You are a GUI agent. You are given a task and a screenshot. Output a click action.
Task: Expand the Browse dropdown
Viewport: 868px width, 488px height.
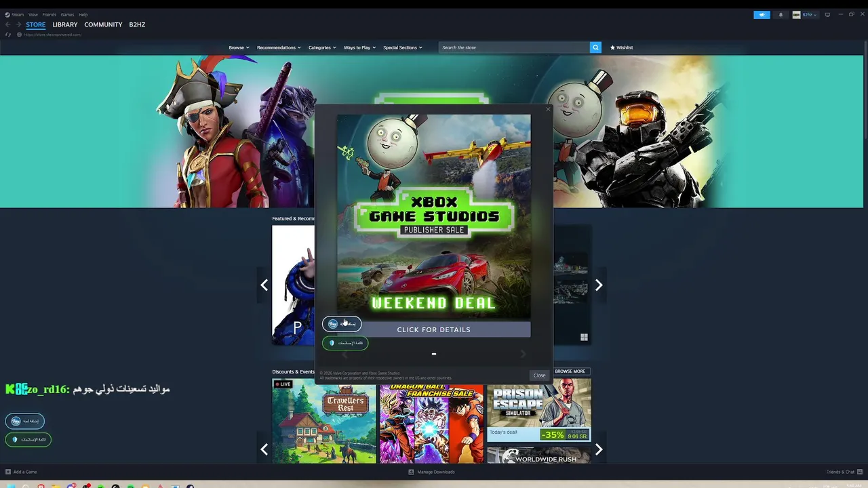click(239, 47)
